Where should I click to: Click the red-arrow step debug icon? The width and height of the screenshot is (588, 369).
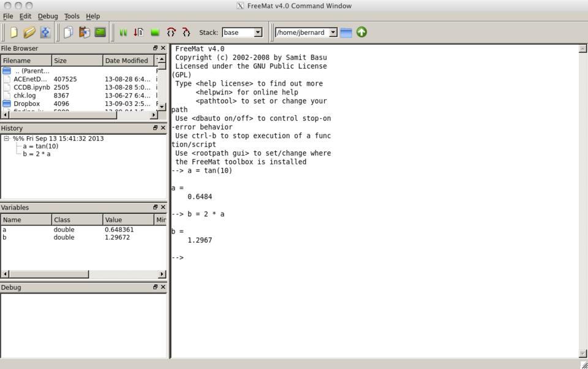pyautogui.click(x=139, y=32)
